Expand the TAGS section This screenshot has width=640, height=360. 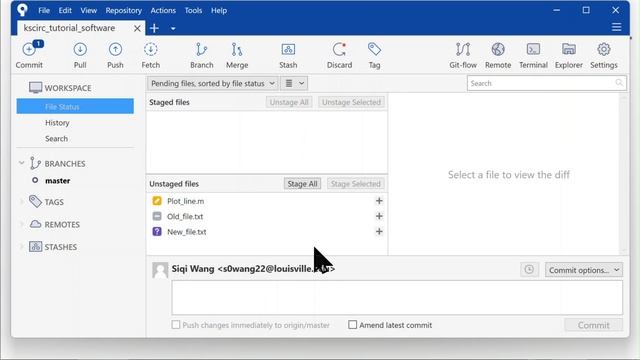pos(22,202)
